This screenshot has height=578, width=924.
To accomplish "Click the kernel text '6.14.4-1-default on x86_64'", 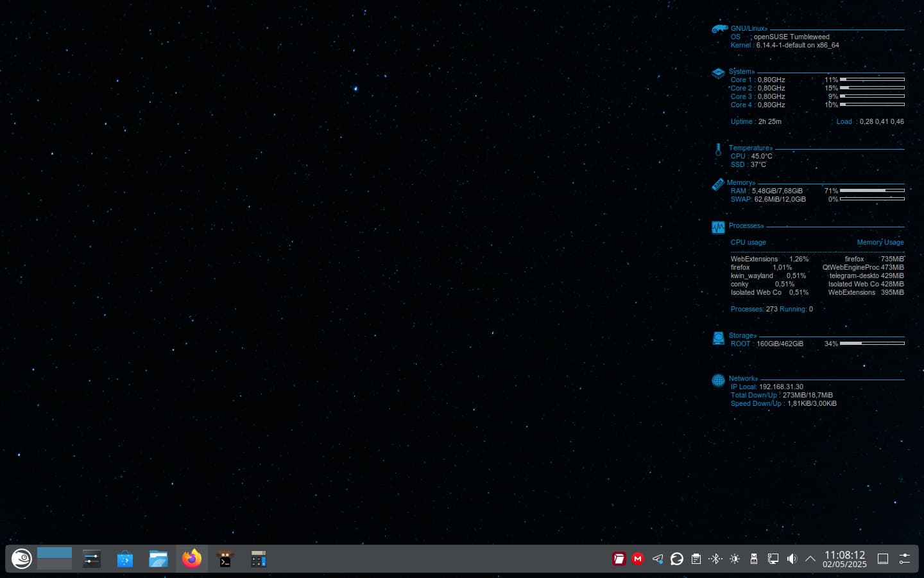I will click(x=798, y=45).
